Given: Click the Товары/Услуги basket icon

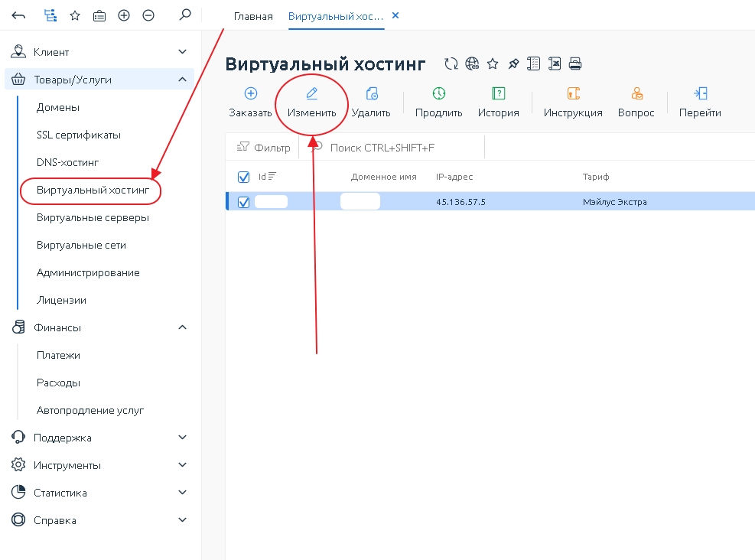Looking at the screenshot, I should click(18, 79).
